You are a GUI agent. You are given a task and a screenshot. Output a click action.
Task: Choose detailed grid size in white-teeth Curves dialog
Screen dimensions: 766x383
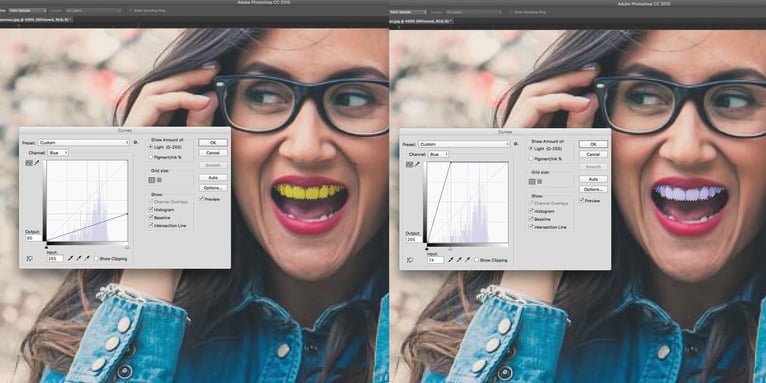pyautogui.click(x=540, y=181)
